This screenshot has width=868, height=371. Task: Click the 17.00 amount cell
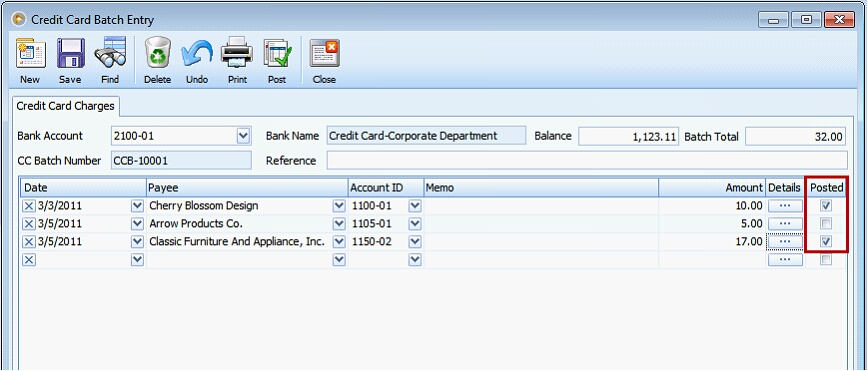[711, 242]
